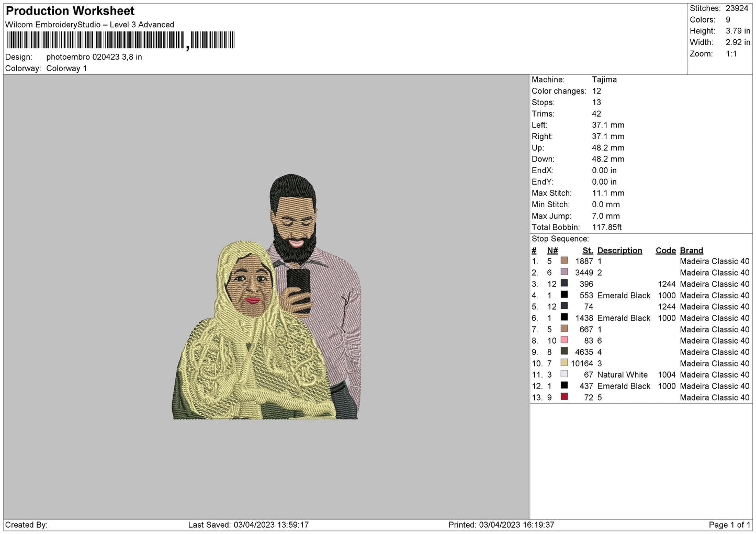756x534 pixels.
Task: Click 'Last Saved: 03/04/2023 13:59:17' footer text
Action: [x=249, y=525]
